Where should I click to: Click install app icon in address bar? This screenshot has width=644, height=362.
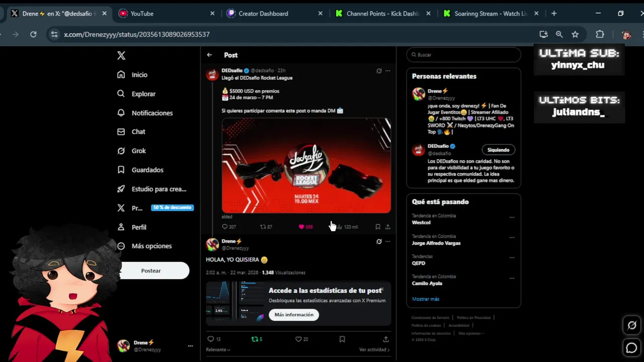click(543, 34)
